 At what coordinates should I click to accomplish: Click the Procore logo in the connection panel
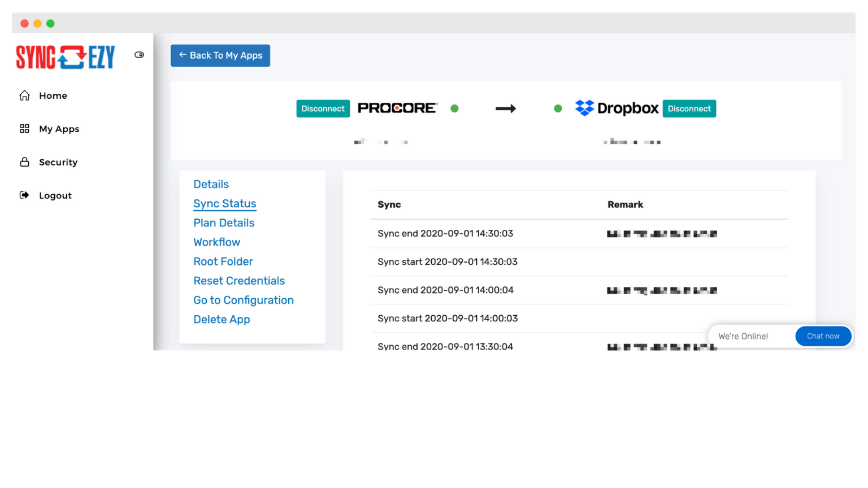click(397, 108)
